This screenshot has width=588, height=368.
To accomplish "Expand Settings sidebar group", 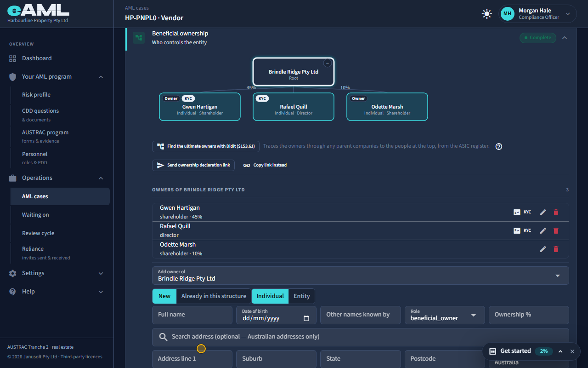I will point(101,273).
